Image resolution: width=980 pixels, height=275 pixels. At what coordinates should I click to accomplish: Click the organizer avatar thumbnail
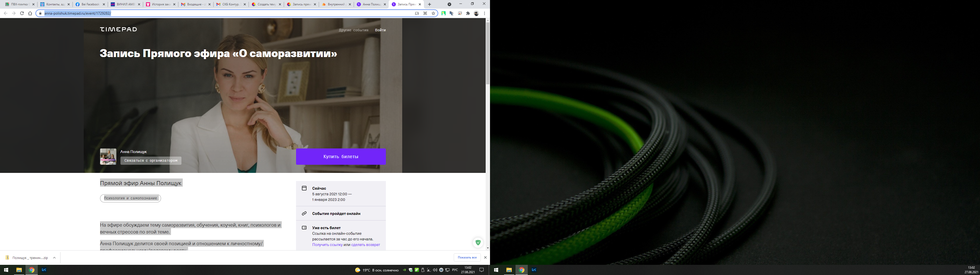tap(108, 157)
